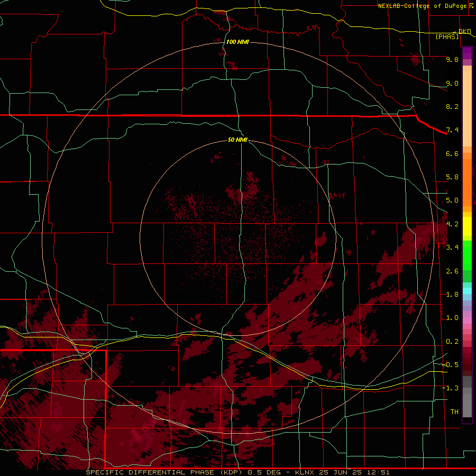Click the '[PHAS]' legend title

(447, 36)
